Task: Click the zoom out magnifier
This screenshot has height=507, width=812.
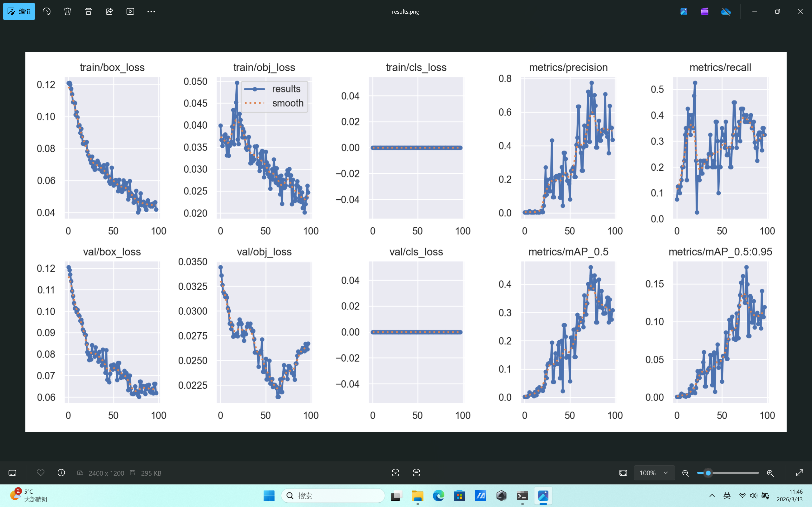Action: 686,473
